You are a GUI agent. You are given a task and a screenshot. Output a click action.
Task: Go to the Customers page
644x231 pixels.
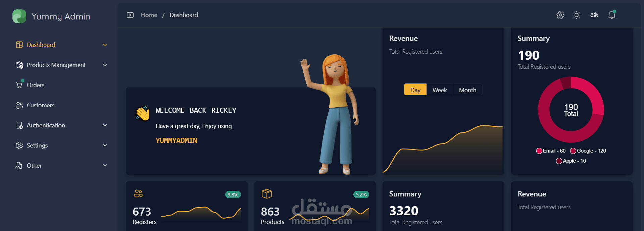(x=62, y=105)
